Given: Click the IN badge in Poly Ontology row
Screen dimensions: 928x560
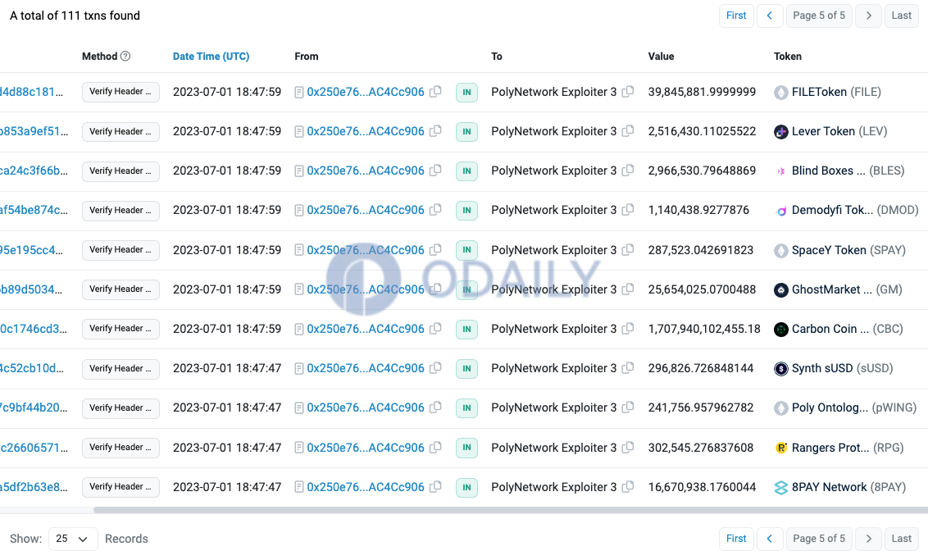Looking at the screenshot, I should pyautogui.click(x=466, y=407).
